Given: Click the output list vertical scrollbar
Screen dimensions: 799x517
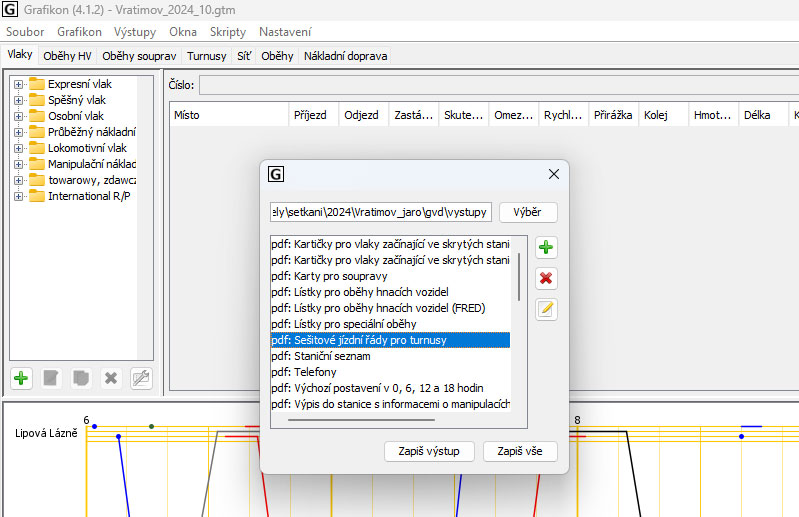Looking at the screenshot, I should tap(518, 277).
